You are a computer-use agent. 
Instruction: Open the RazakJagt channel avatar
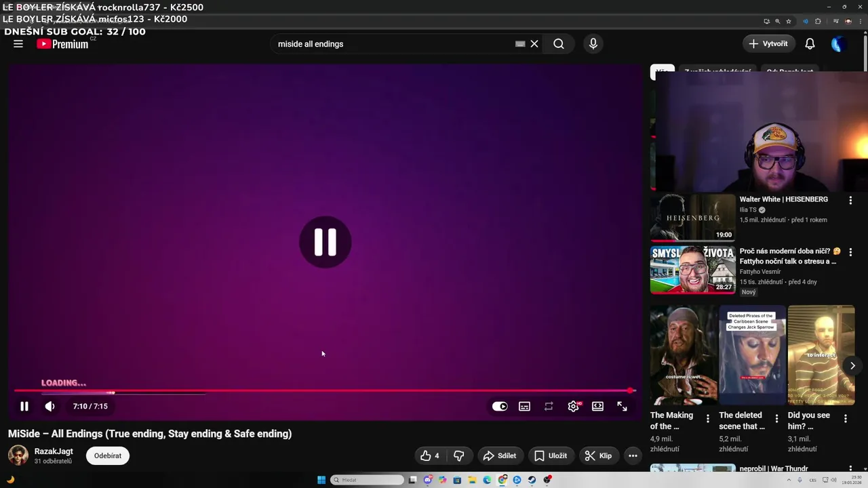pyautogui.click(x=18, y=455)
